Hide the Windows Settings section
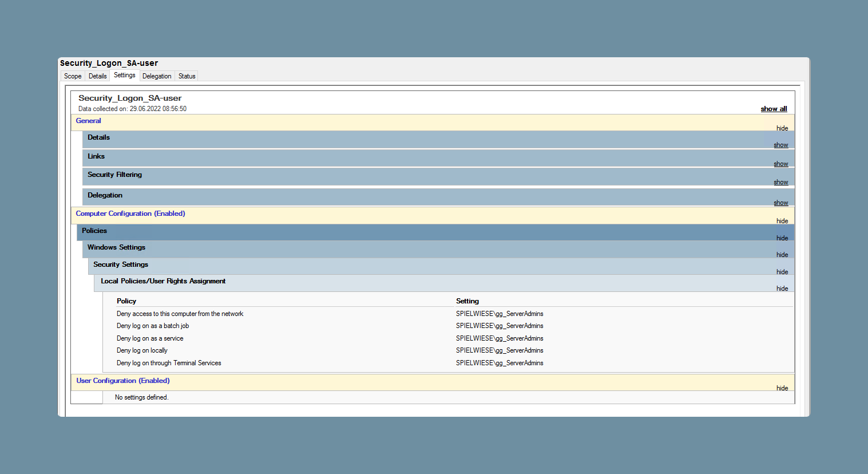Viewport: 868px width, 474px height. 782,255
